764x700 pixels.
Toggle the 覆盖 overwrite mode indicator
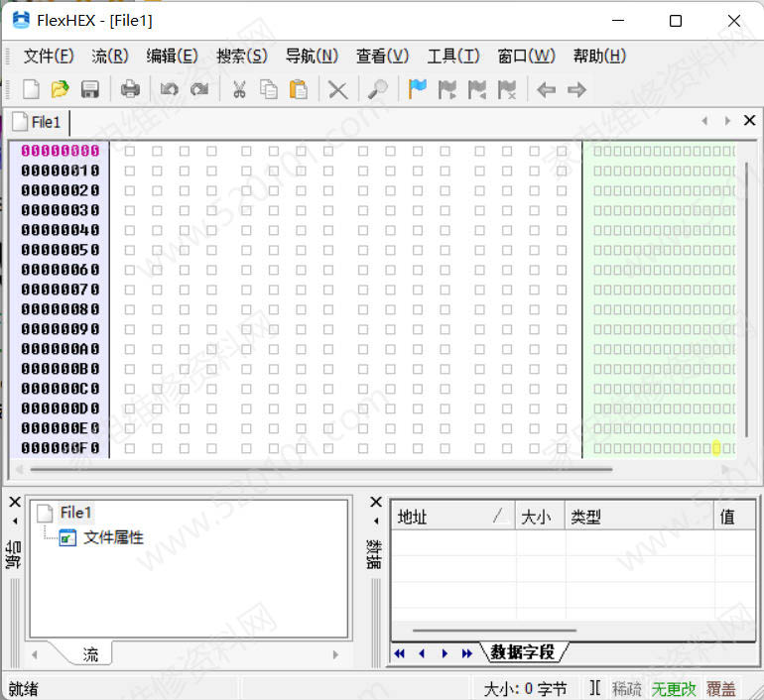tap(720, 689)
